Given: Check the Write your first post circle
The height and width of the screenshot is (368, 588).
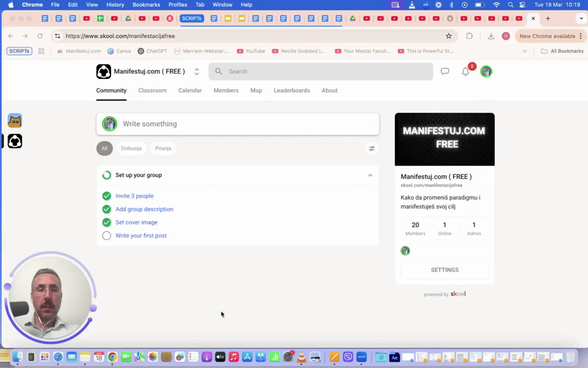Looking at the screenshot, I should [x=106, y=235].
